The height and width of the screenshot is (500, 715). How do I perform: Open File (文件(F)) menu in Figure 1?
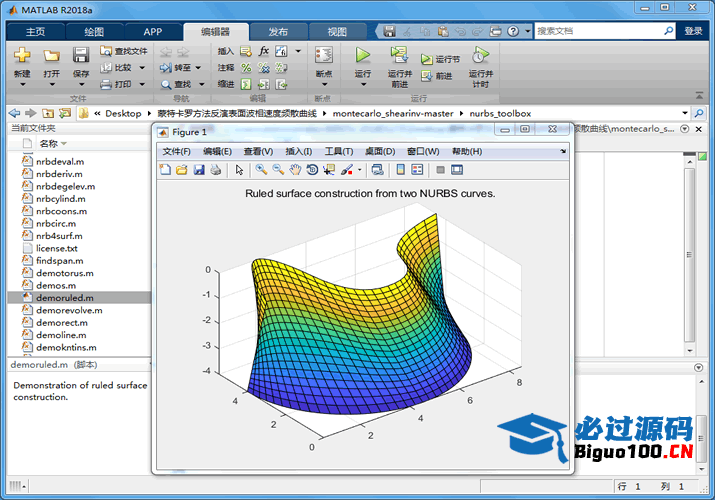[176, 151]
